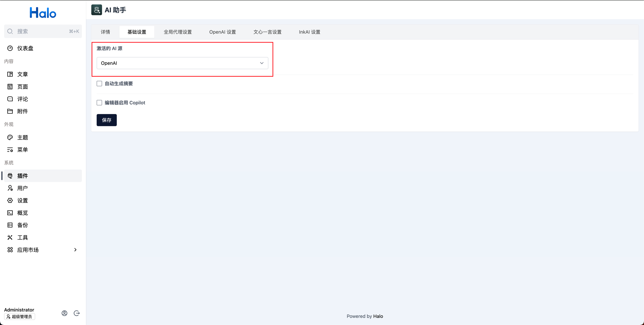Click the search magnifier icon

tap(10, 31)
